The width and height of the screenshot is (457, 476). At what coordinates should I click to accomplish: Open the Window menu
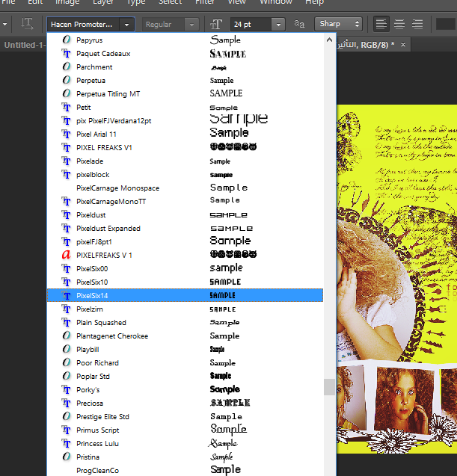click(275, 2)
